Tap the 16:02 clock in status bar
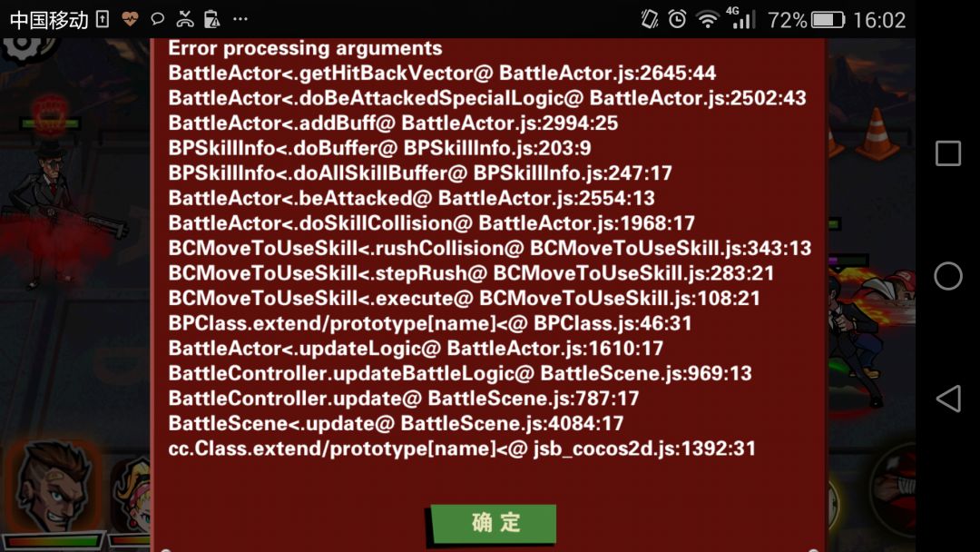Image resolution: width=980 pixels, height=552 pixels. [x=879, y=20]
